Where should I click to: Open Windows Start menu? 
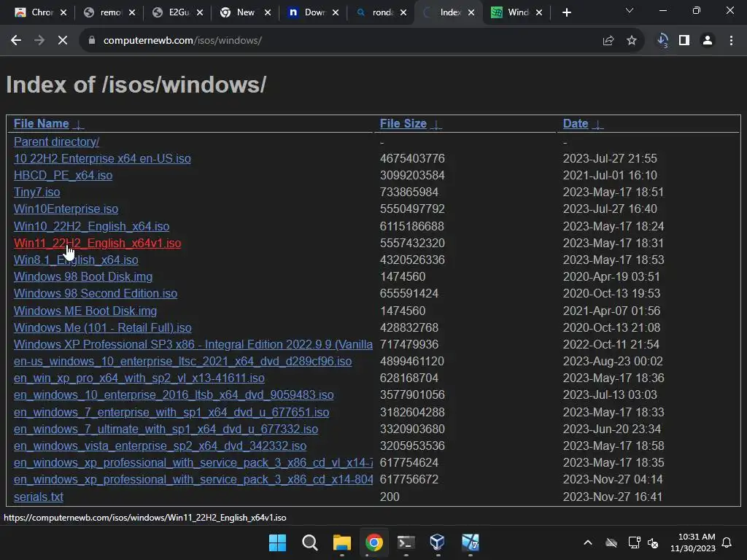(278, 542)
